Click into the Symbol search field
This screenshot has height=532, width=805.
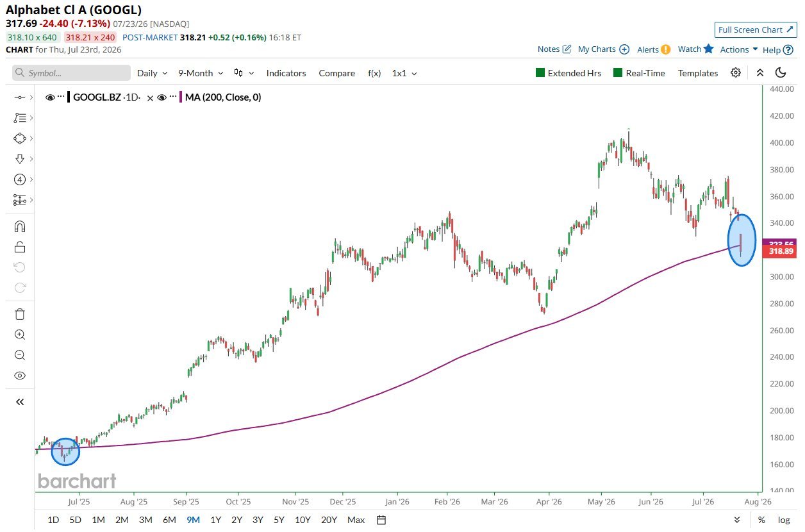click(71, 73)
